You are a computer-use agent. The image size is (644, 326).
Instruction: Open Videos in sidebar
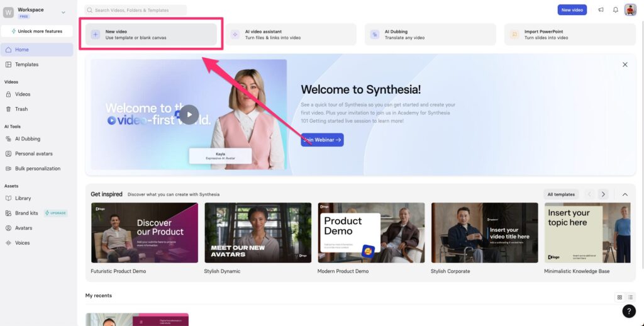coord(37,94)
